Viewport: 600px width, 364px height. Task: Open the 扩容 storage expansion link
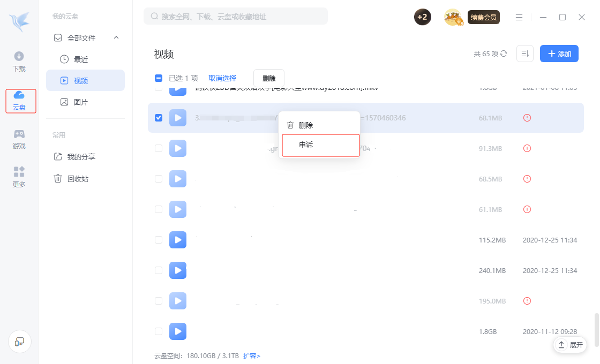(252, 355)
